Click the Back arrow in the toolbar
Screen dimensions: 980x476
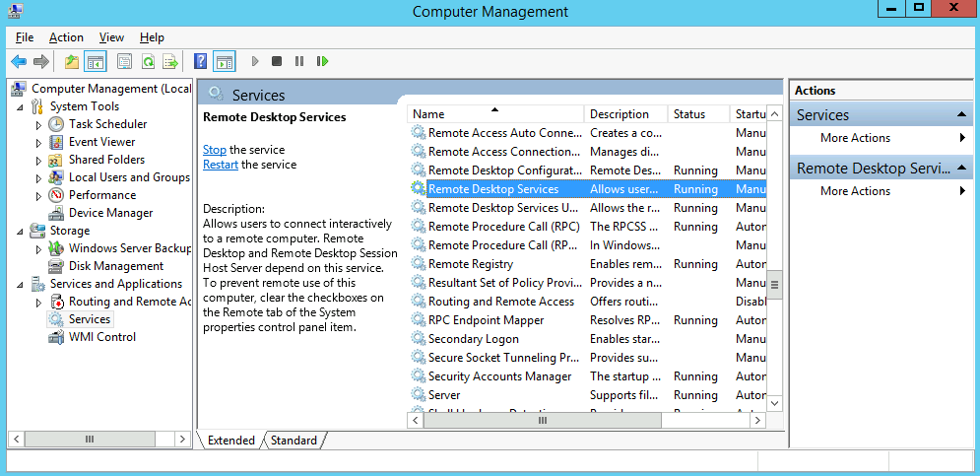[19, 62]
